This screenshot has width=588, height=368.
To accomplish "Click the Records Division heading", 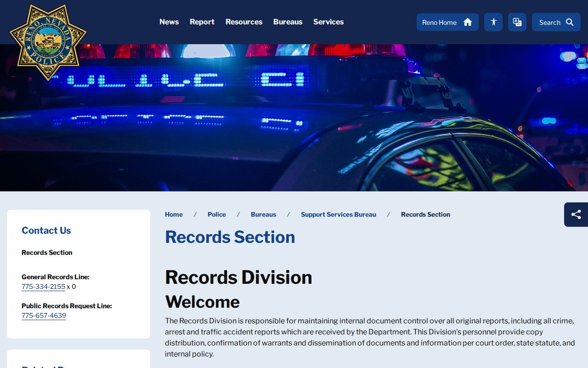I will (x=238, y=277).
